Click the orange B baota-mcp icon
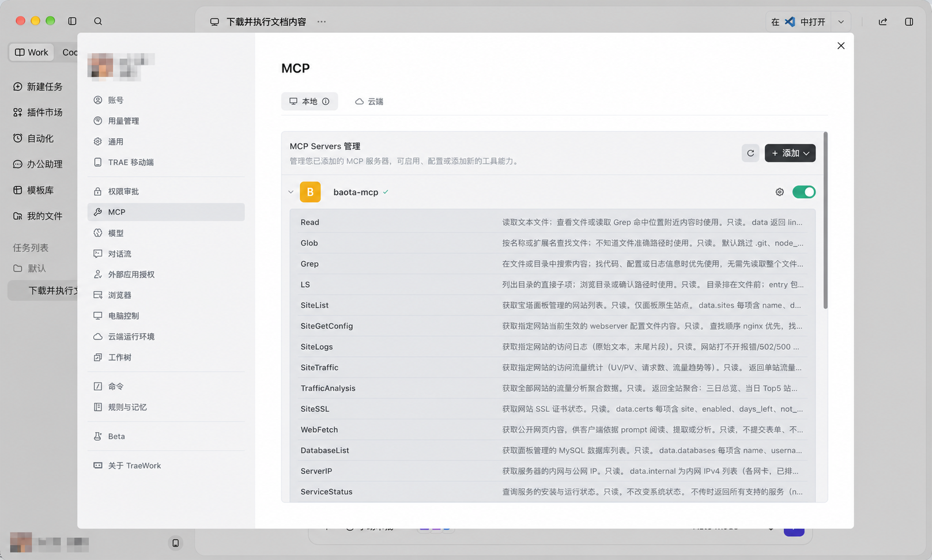 (310, 192)
